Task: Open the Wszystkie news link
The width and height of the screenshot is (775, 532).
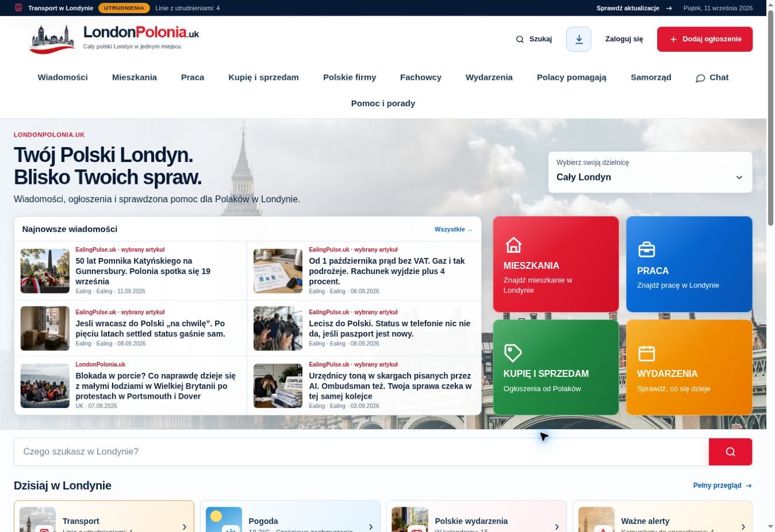Action: (454, 229)
